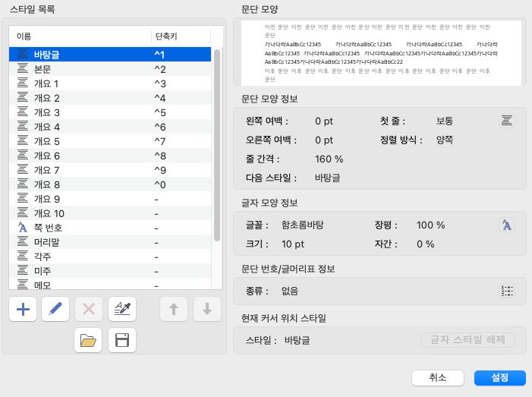532x397 pixels.
Task: Select the 머리말 style
Action: pos(110,242)
